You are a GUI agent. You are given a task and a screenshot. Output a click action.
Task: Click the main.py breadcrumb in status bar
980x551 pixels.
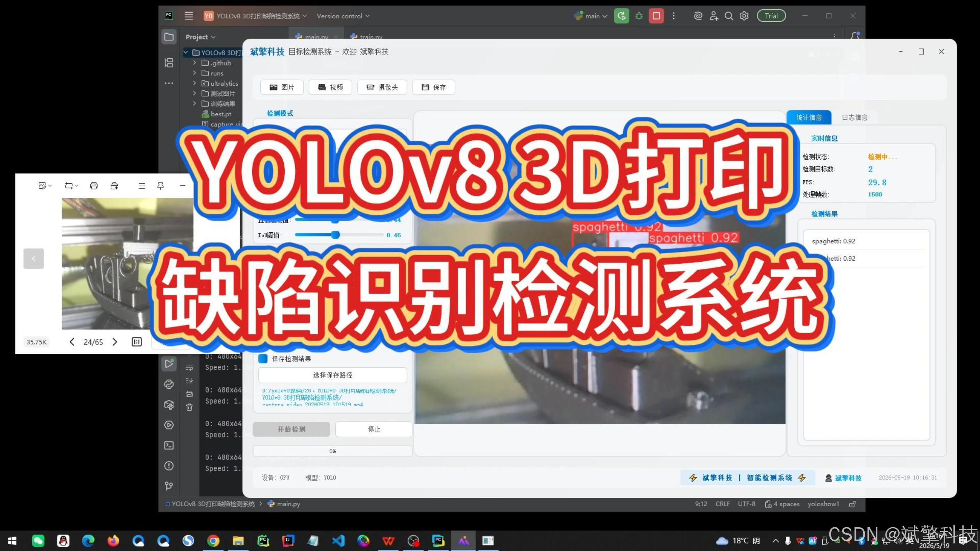284,504
